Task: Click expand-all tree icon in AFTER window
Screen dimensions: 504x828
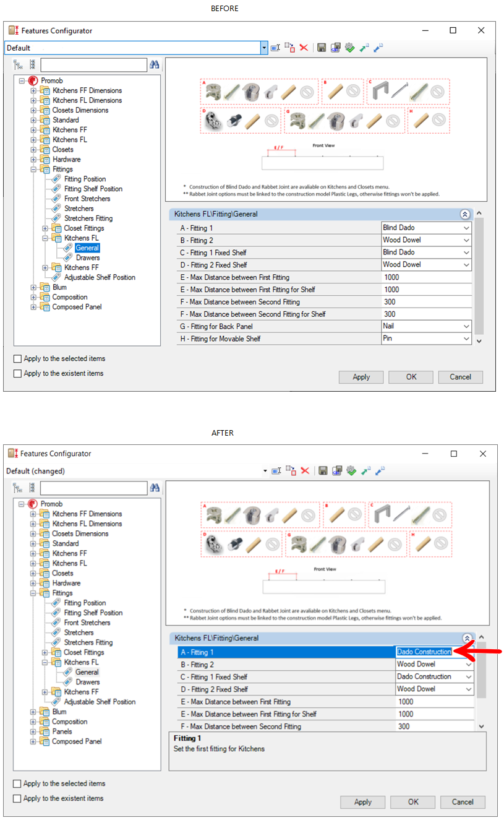Action: coord(18,488)
